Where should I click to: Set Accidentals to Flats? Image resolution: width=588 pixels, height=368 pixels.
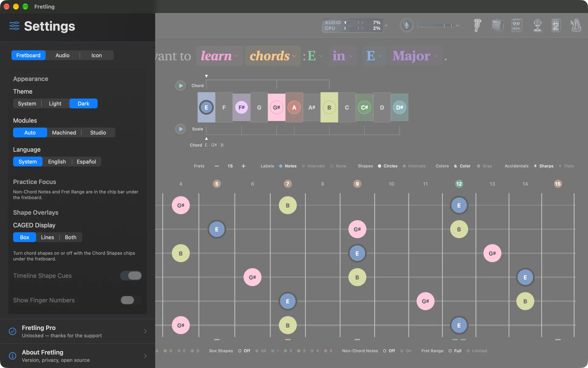[x=566, y=166]
